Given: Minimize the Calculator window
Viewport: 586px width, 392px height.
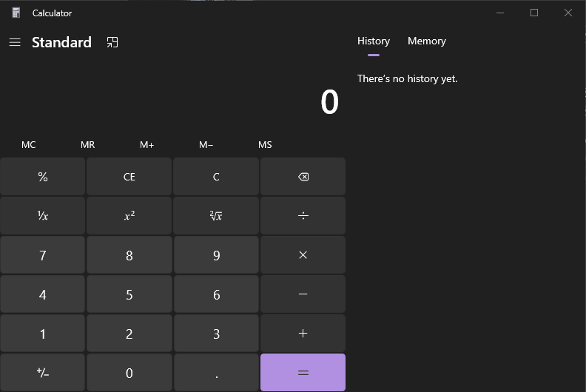Looking at the screenshot, I should click(500, 13).
